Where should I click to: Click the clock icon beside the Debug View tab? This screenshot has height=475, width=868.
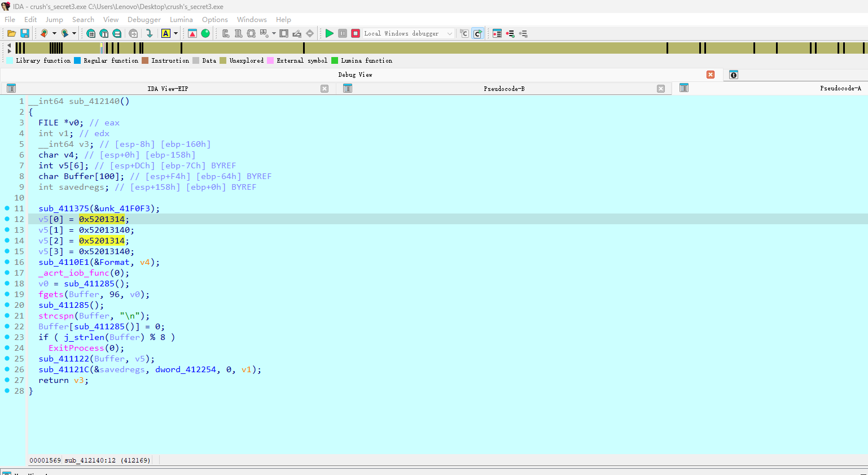[x=734, y=75]
